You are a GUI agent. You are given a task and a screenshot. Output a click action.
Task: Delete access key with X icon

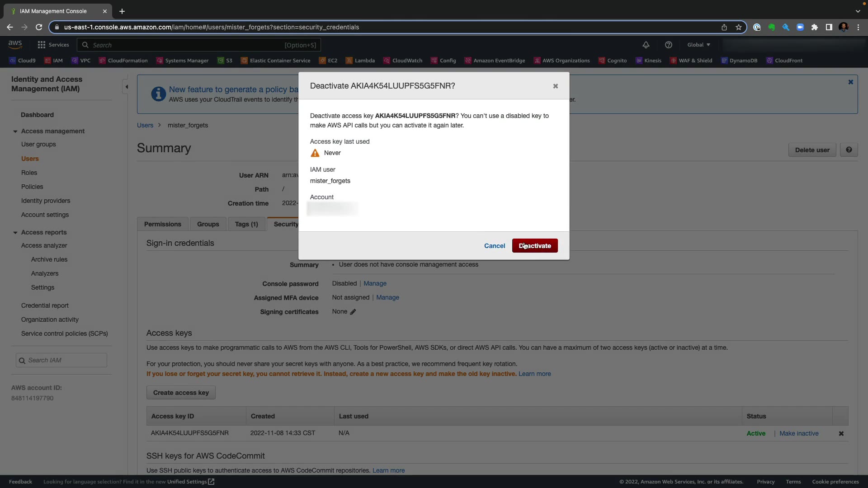[x=841, y=433]
